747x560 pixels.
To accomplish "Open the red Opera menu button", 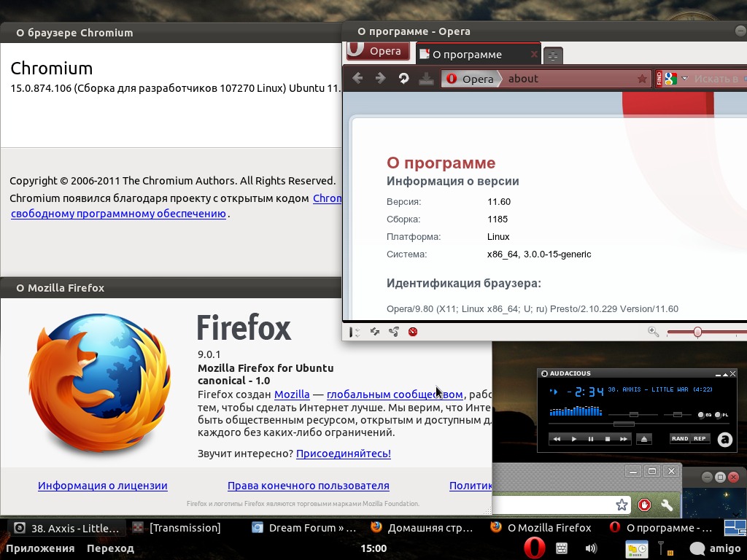I will (379, 50).
